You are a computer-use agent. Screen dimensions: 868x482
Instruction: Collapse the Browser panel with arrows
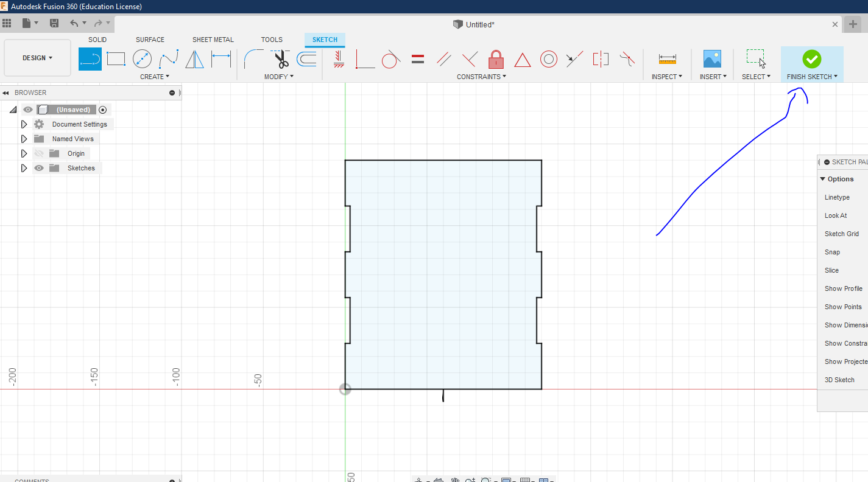tap(5, 93)
